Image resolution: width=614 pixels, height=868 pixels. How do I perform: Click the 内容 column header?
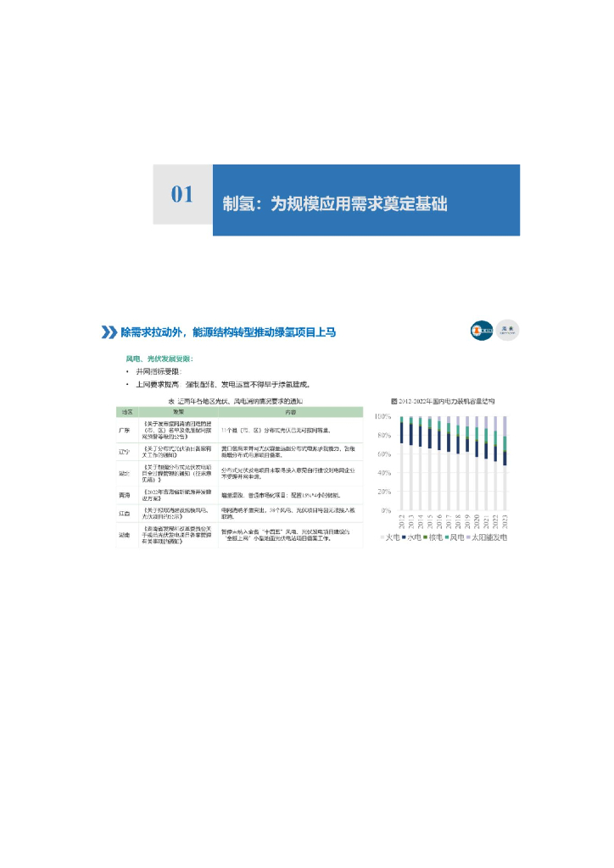point(290,412)
